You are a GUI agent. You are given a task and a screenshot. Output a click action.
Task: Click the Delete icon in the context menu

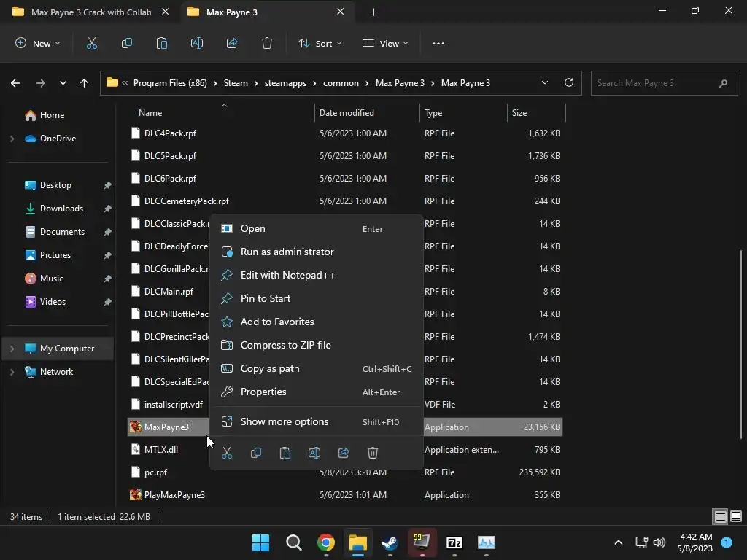pyautogui.click(x=373, y=453)
